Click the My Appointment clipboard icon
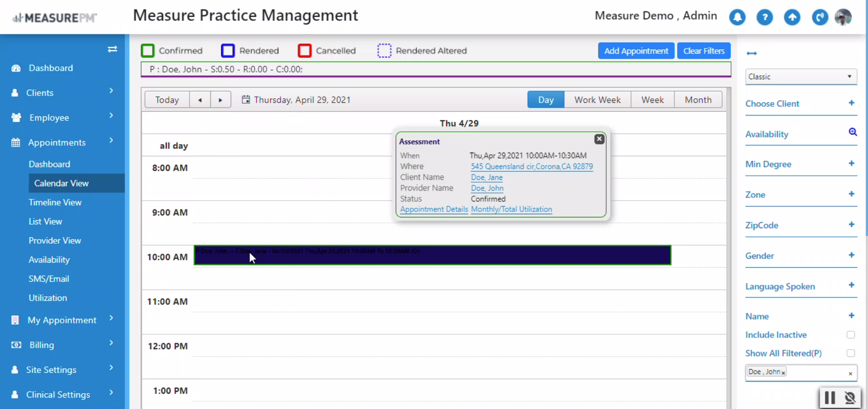868x409 pixels. (x=15, y=320)
